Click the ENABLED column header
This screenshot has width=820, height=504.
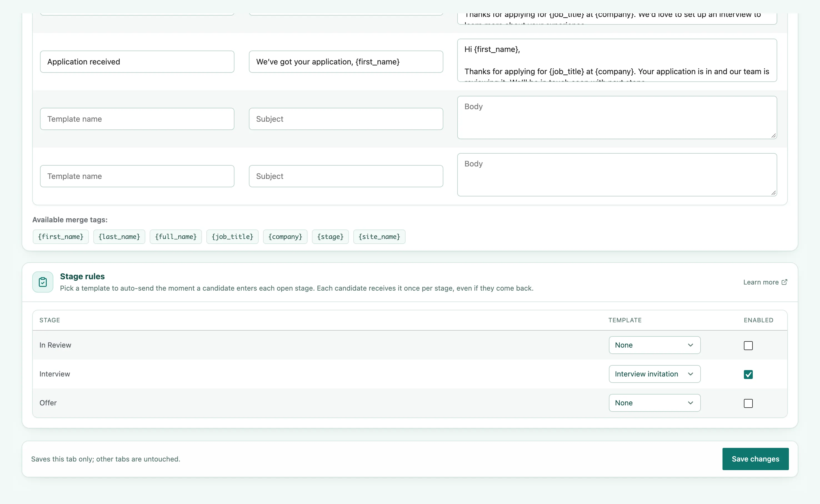click(758, 320)
